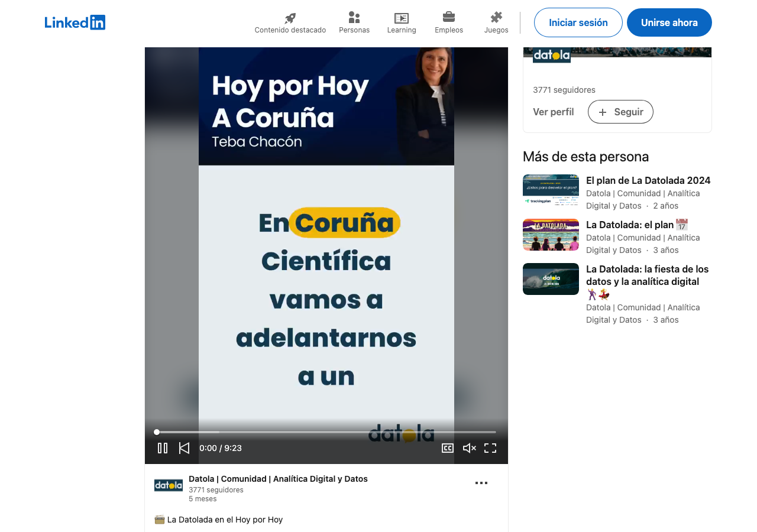Open post options three-dot menu
The height and width of the screenshot is (532, 757).
pyautogui.click(x=481, y=483)
